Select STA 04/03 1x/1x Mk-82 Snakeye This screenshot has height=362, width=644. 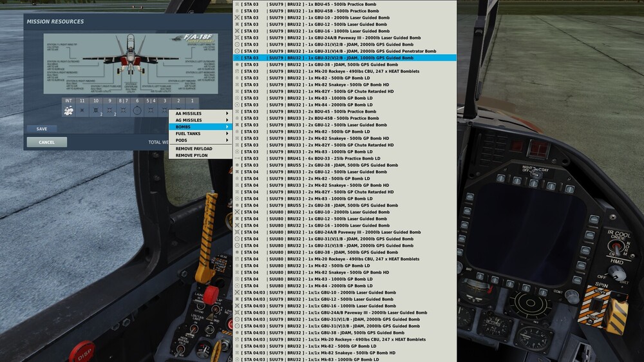tap(345, 353)
